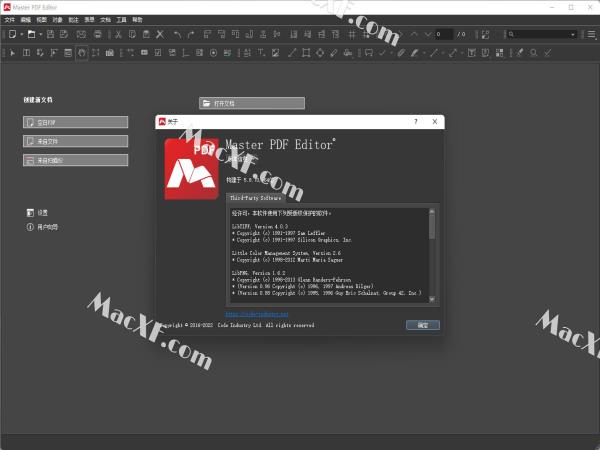Click the Save As icon
Screen dimensions: 600x450
[64, 34]
